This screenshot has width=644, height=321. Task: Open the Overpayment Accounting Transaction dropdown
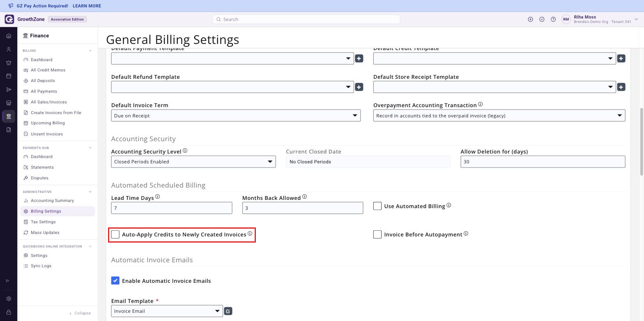tap(499, 115)
